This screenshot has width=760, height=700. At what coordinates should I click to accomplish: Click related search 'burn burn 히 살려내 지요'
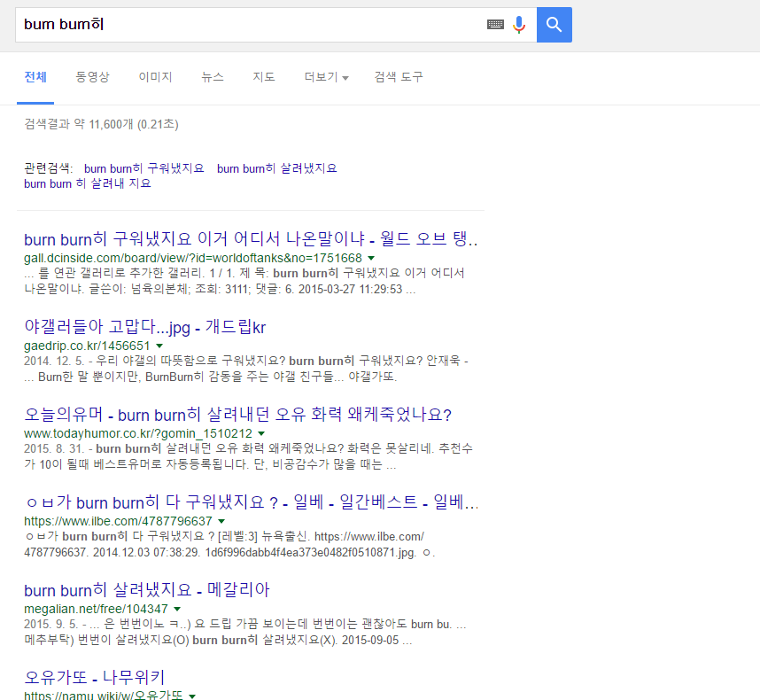87,183
